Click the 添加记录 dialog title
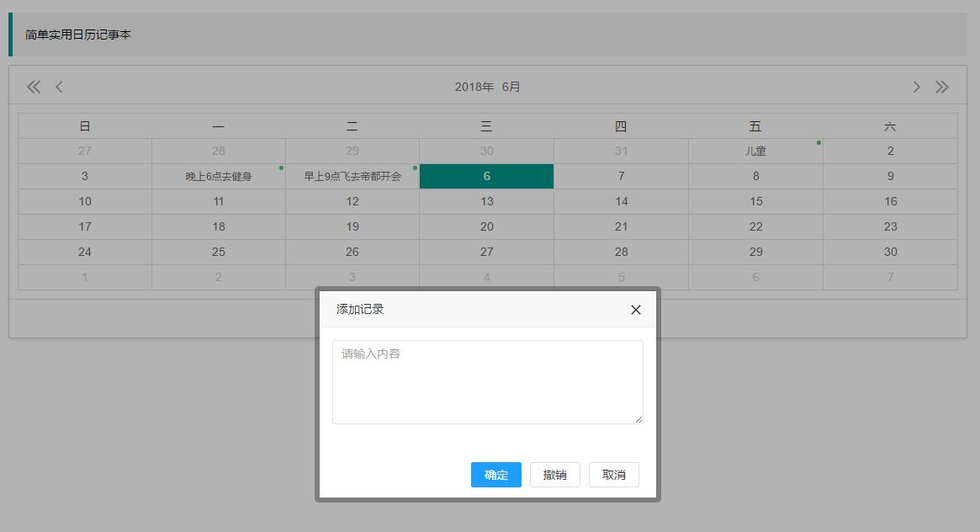This screenshot has height=532, width=980. click(x=360, y=310)
